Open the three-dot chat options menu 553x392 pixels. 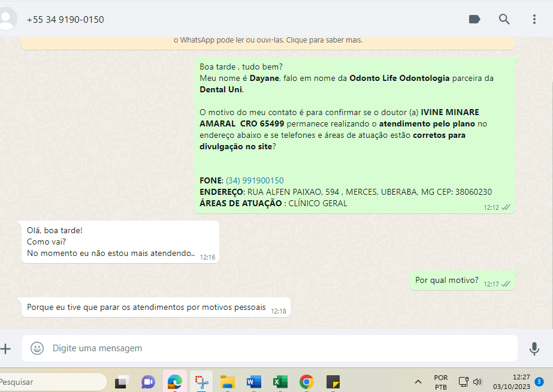[x=534, y=19]
